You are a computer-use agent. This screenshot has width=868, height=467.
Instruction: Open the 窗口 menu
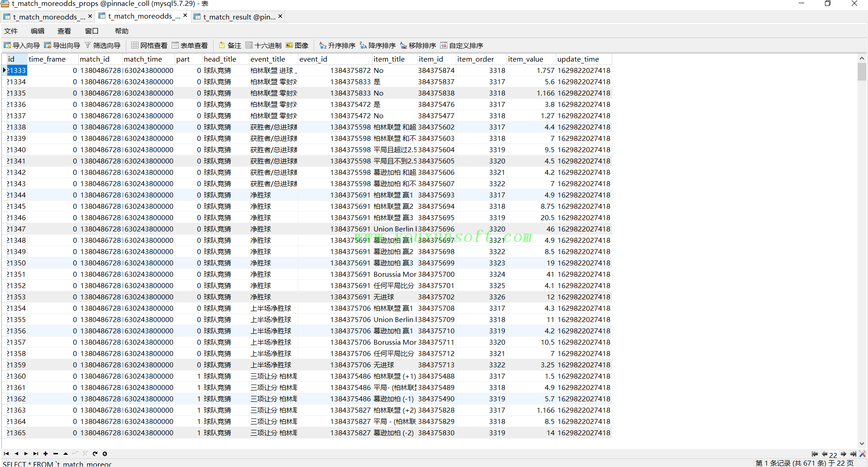tap(91, 31)
